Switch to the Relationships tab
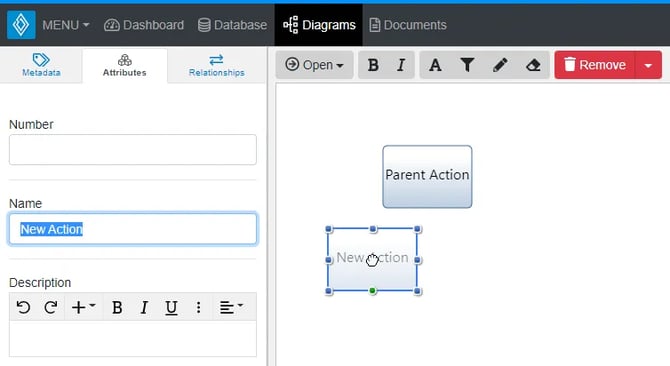Screen dimensions: 670x366 pos(217,65)
